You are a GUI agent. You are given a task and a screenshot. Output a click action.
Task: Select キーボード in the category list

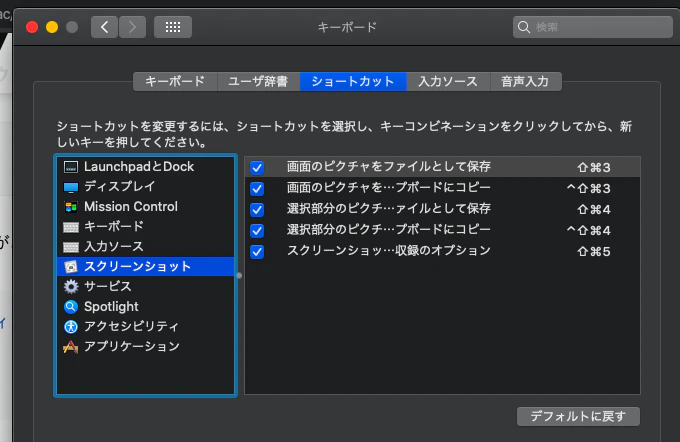coord(145,226)
